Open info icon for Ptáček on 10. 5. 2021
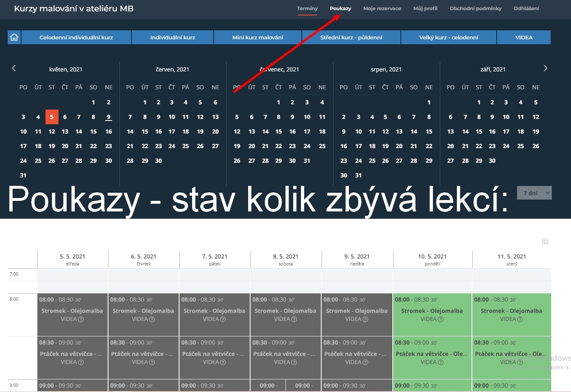 (441, 362)
